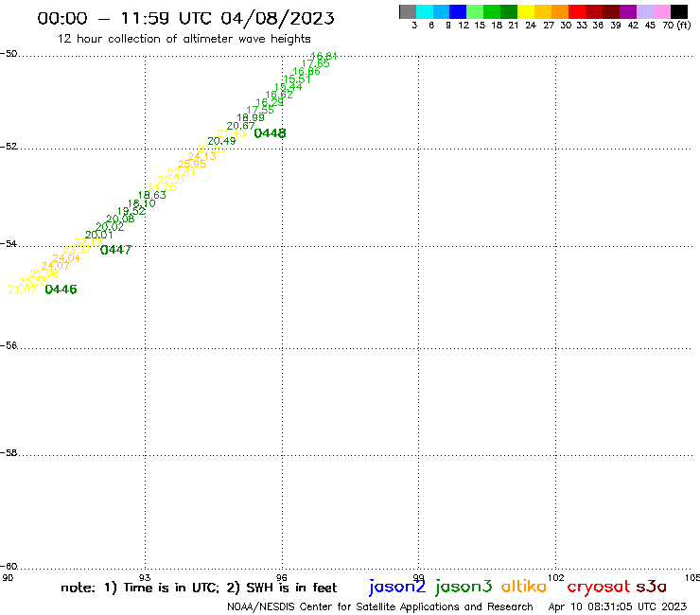
Task: Click the black legend color swatch
Action: (679, 12)
